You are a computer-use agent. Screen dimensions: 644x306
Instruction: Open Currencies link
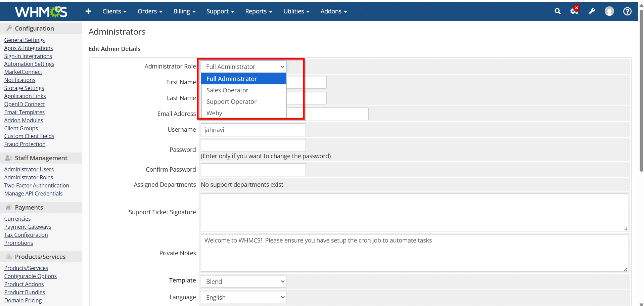(x=17, y=219)
